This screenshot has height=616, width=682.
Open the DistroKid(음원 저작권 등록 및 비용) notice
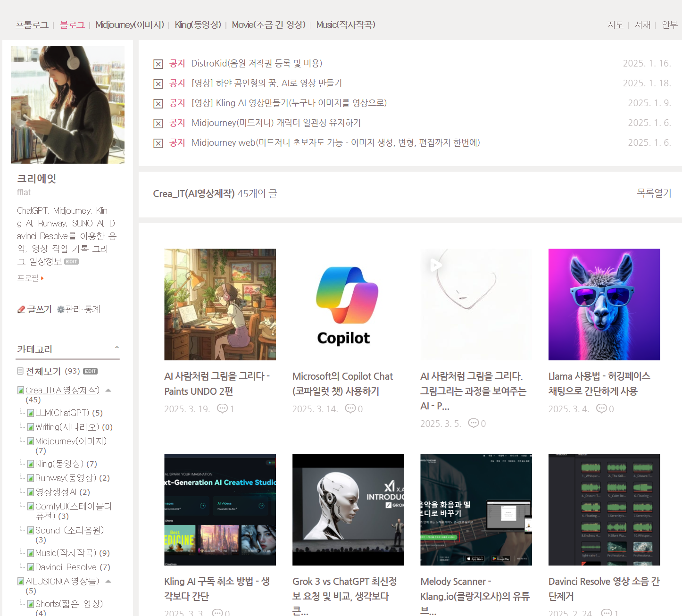(257, 63)
